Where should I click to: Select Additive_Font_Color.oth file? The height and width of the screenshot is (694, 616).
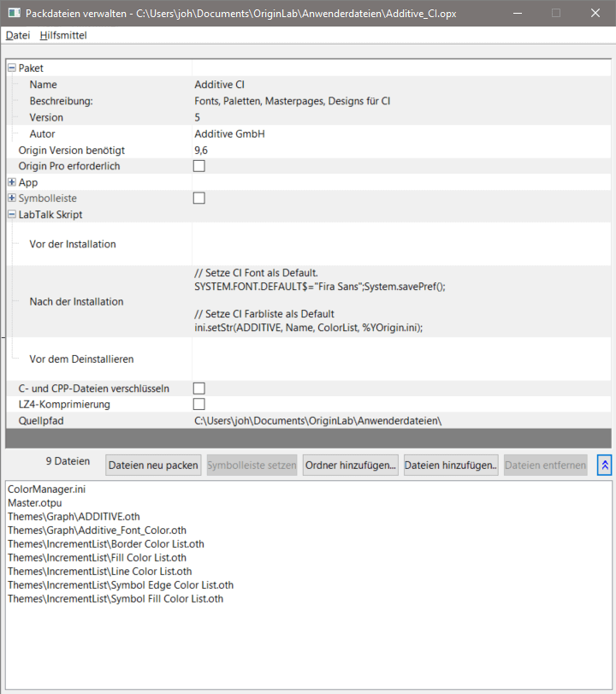coord(98,531)
